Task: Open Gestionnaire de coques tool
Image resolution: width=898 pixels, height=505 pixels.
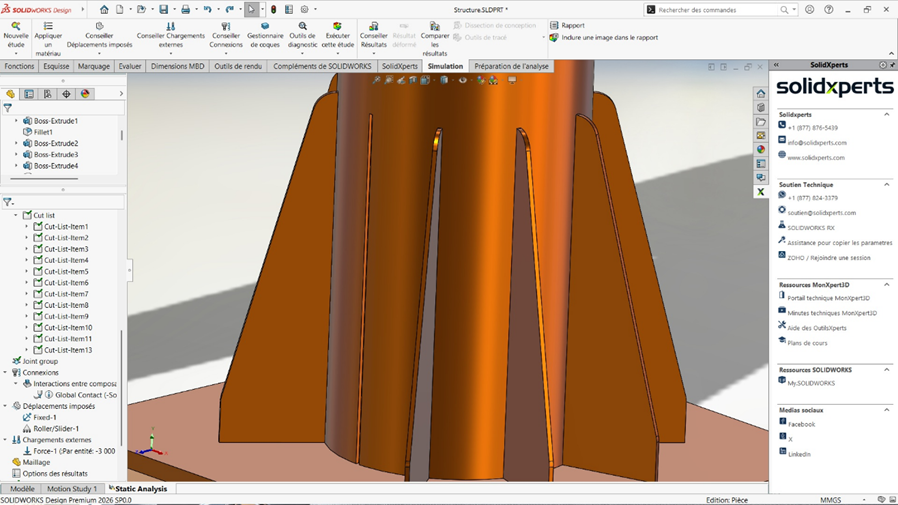Action: pyautogui.click(x=265, y=27)
